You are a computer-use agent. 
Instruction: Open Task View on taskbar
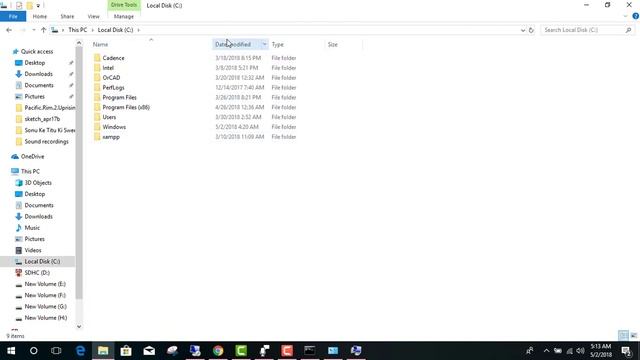pyautogui.click(x=56, y=351)
